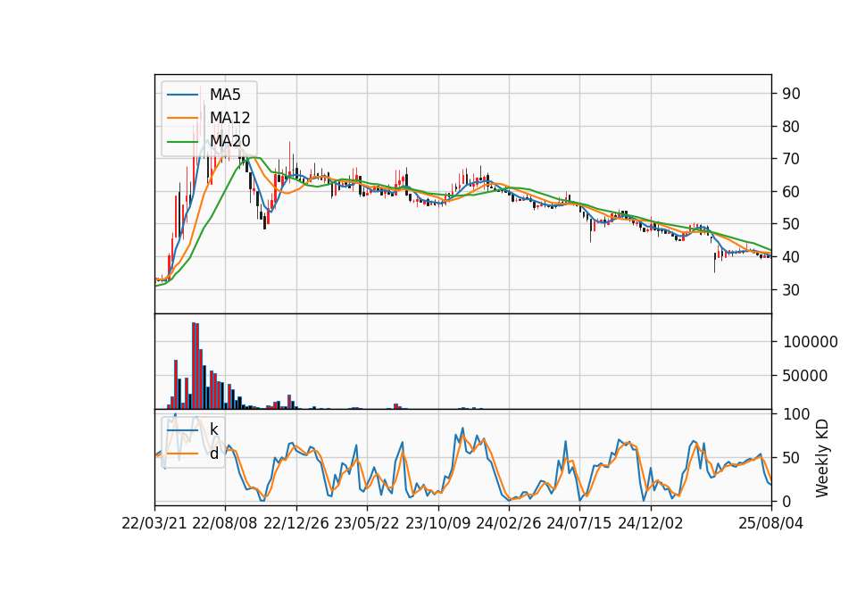Click the 22/03/21 date tick label
This screenshot has width=857, height=616.
point(154,524)
